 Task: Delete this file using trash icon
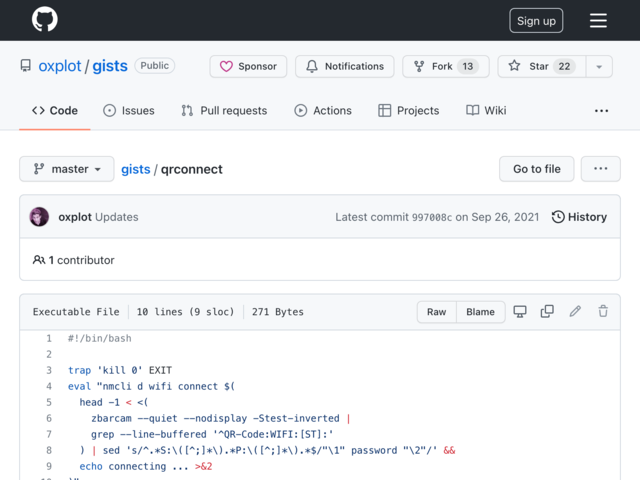pyautogui.click(x=603, y=312)
